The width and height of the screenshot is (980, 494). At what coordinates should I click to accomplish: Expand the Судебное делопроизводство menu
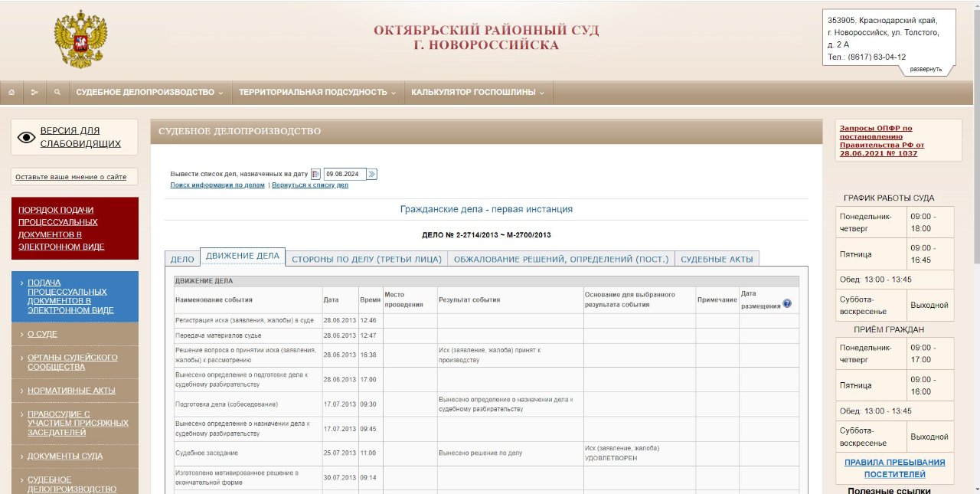[x=149, y=93]
